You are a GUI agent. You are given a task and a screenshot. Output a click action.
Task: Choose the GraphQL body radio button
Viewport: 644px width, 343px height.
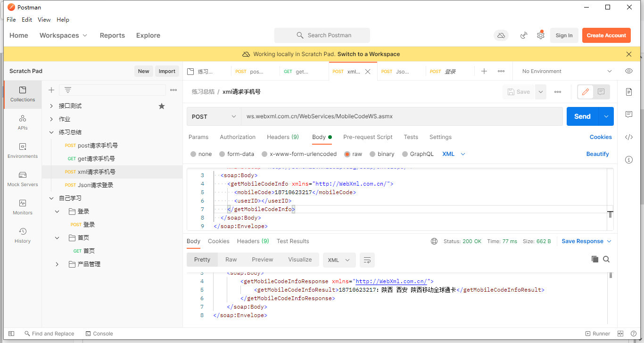(x=405, y=154)
